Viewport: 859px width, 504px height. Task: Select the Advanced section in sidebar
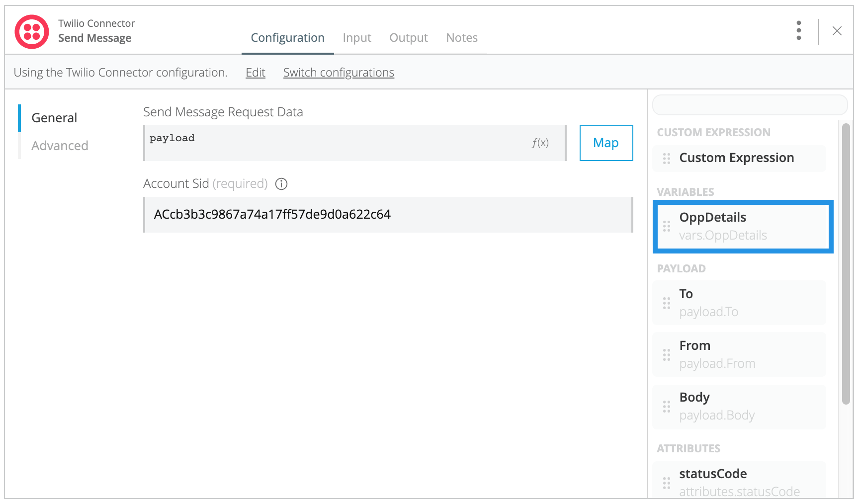pyautogui.click(x=60, y=145)
